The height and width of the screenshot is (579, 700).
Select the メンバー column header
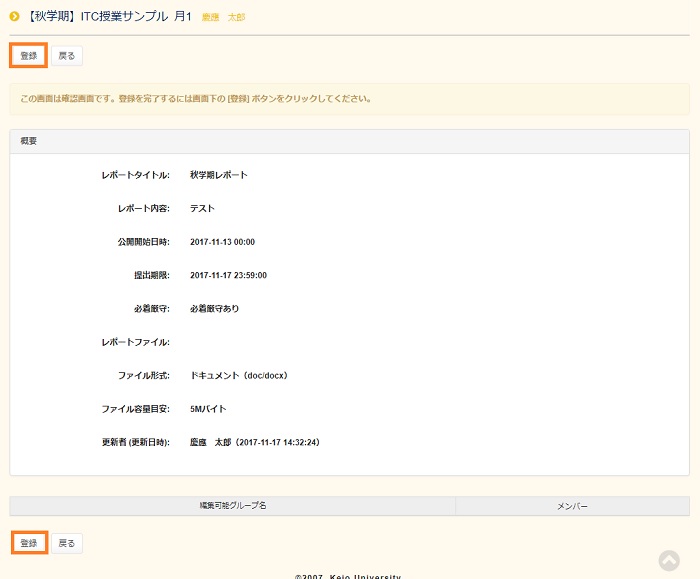coord(572,506)
